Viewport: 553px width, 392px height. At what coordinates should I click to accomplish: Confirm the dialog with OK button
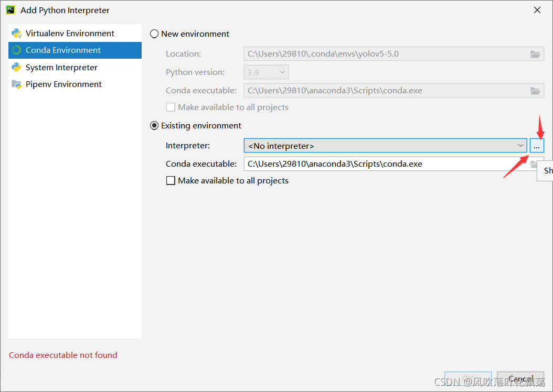click(468, 378)
